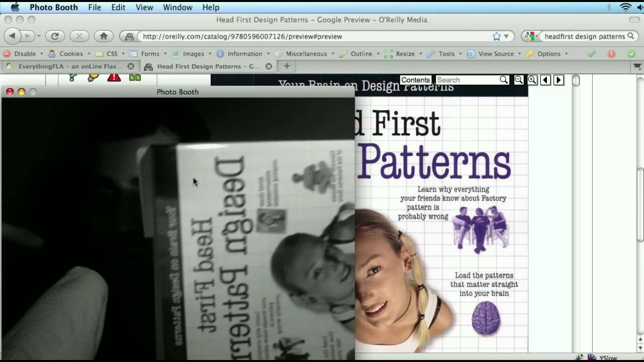Click the site identity icon in the address bar
This screenshot has width=644, height=362.
tap(130, 36)
